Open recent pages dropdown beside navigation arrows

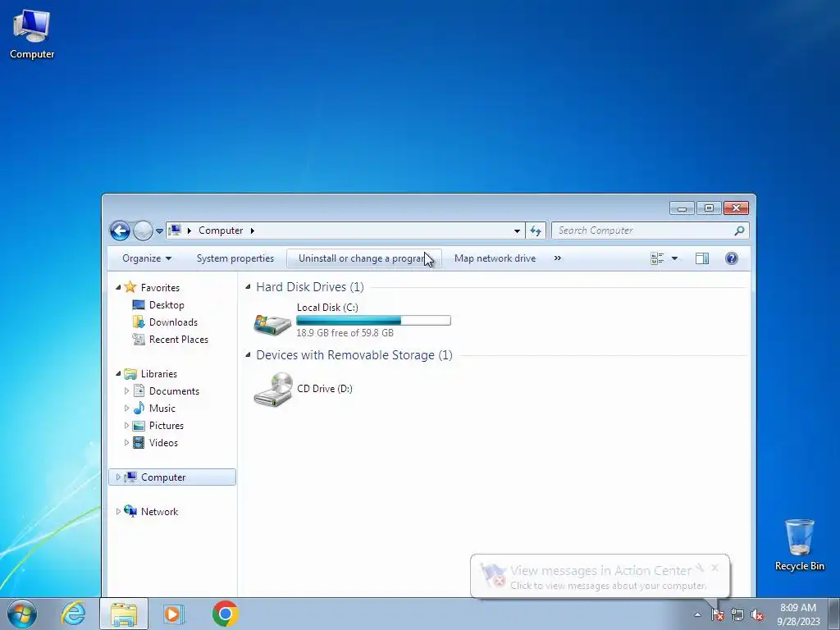coord(159,231)
